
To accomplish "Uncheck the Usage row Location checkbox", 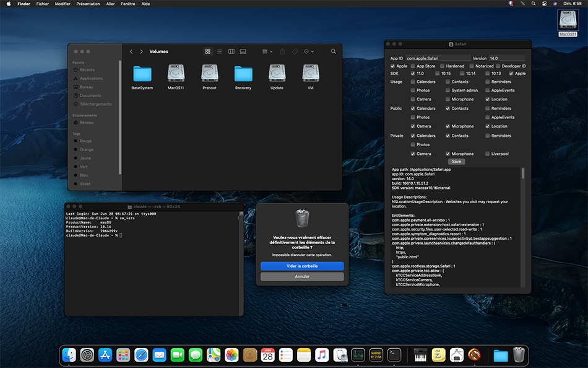I will [488, 100].
